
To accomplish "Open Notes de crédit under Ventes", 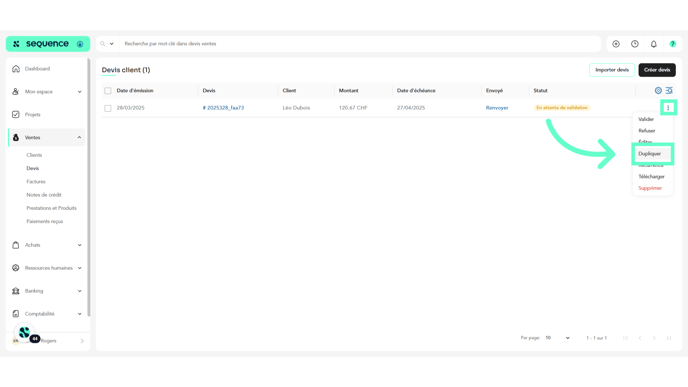I will (x=44, y=195).
